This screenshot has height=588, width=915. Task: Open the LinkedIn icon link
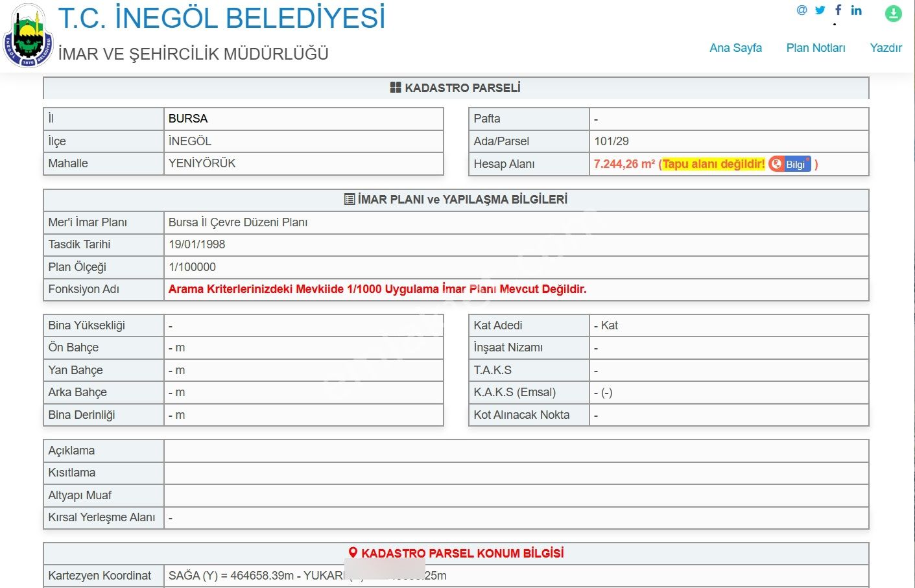tap(857, 10)
